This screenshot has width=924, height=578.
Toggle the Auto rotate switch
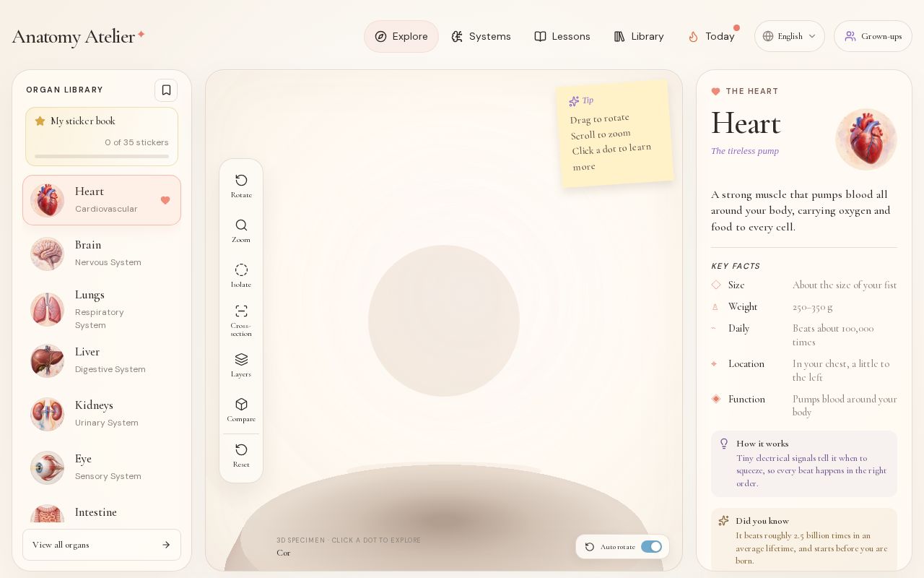point(651,547)
